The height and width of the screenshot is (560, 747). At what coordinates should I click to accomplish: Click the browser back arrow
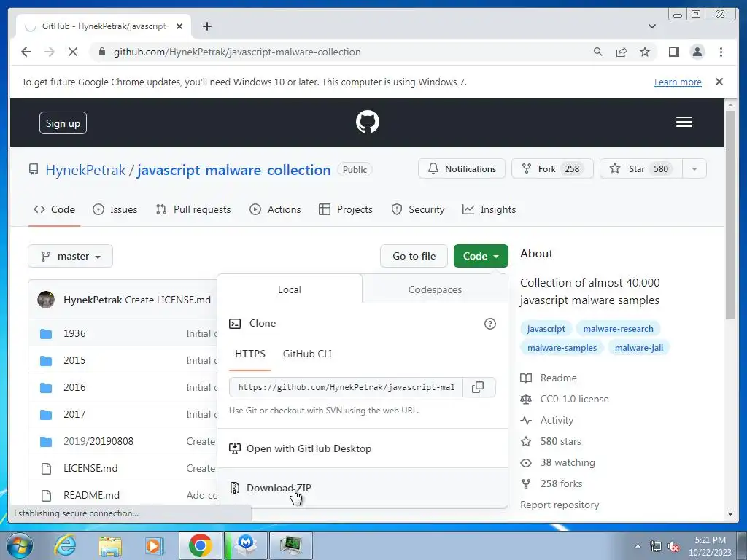(26, 52)
